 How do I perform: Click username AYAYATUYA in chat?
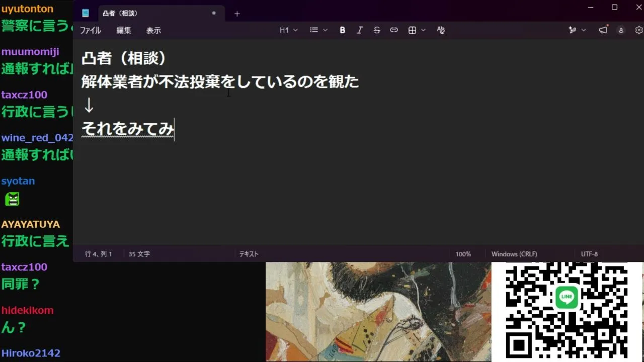[30, 224]
